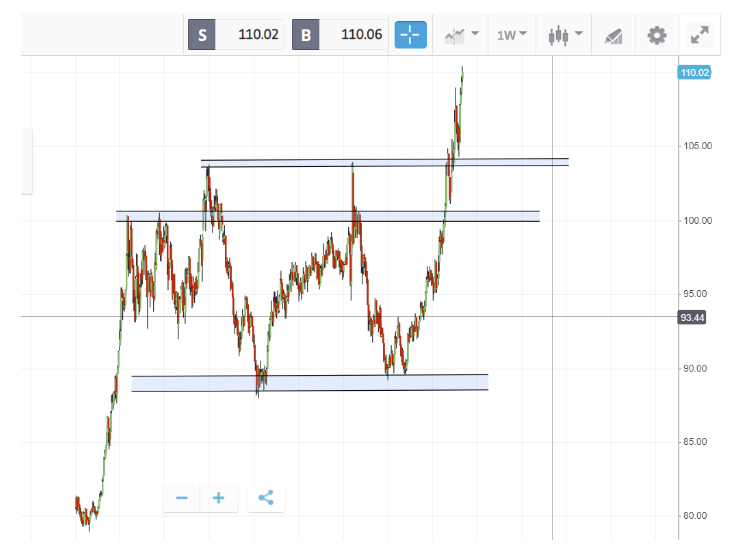Select the upper resistance zone rectangle near 104
734x547 pixels.
pyautogui.click(x=385, y=163)
